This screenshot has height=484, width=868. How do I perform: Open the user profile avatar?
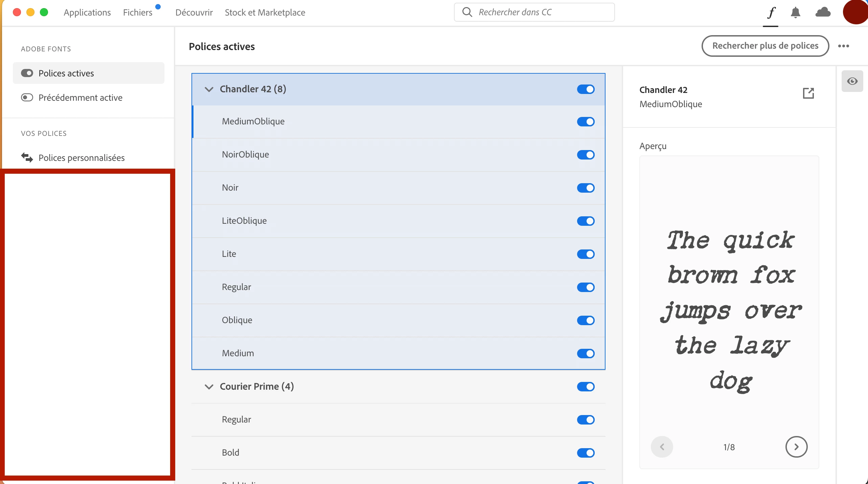click(x=856, y=12)
